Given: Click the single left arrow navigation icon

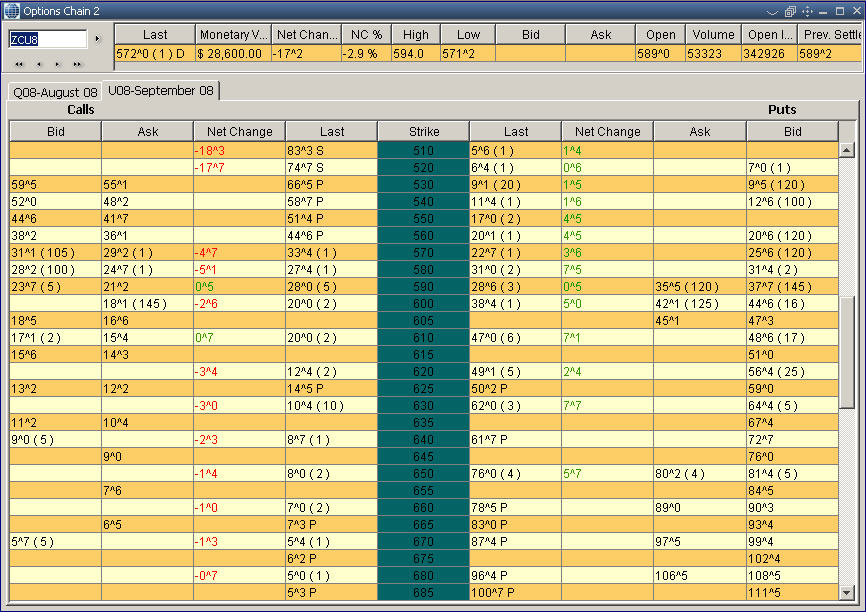Looking at the screenshot, I should [39, 64].
